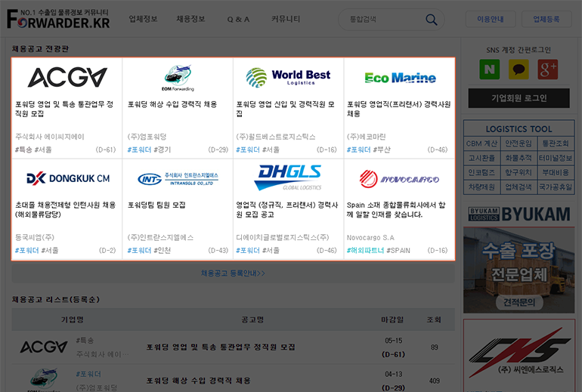Image resolution: width=582 pixels, height=392 pixels.
Task: Open the 터미널정보 logistics tool
Action: [x=556, y=158]
